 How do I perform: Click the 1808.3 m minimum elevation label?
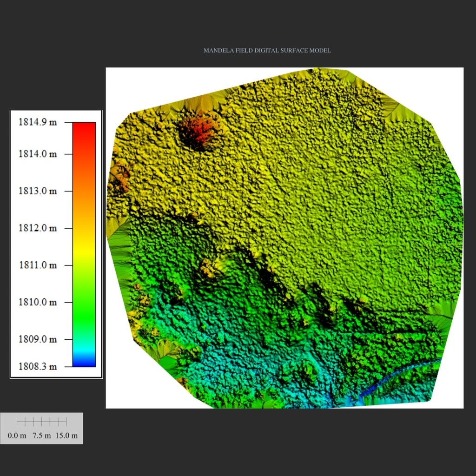pyautogui.click(x=38, y=366)
